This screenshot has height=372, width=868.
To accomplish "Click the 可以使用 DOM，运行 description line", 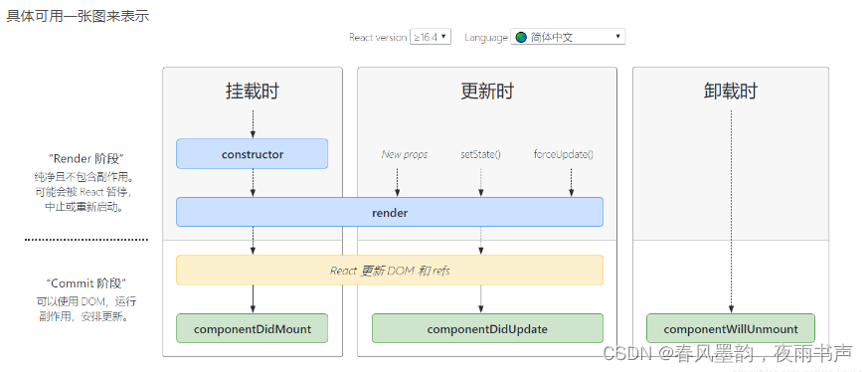I will click(87, 301).
